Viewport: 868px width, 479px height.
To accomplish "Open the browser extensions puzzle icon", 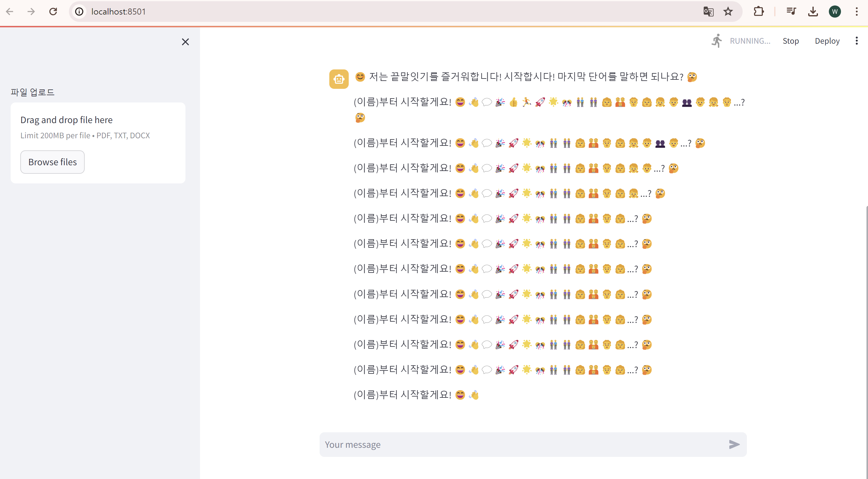I will [x=758, y=12].
